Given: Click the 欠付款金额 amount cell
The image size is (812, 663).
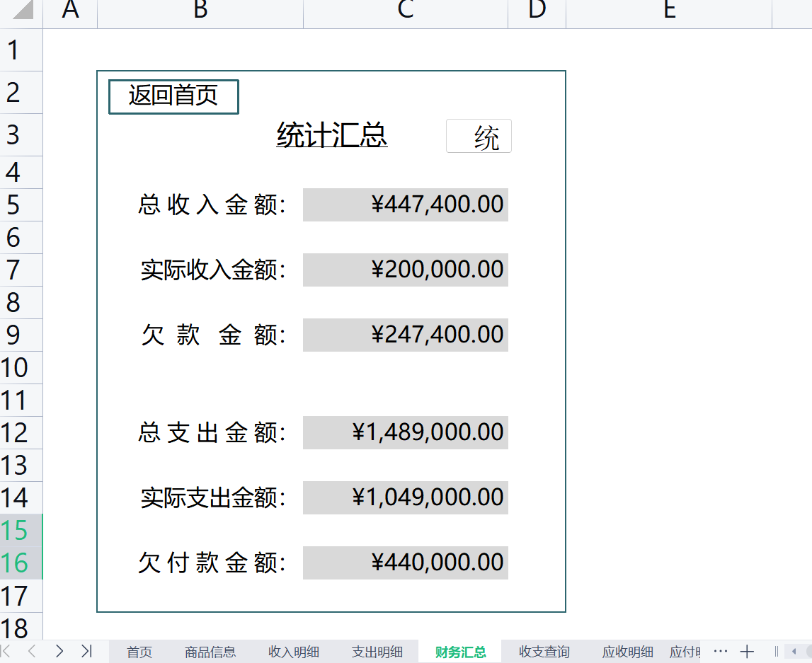Looking at the screenshot, I should [x=405, y=563].
